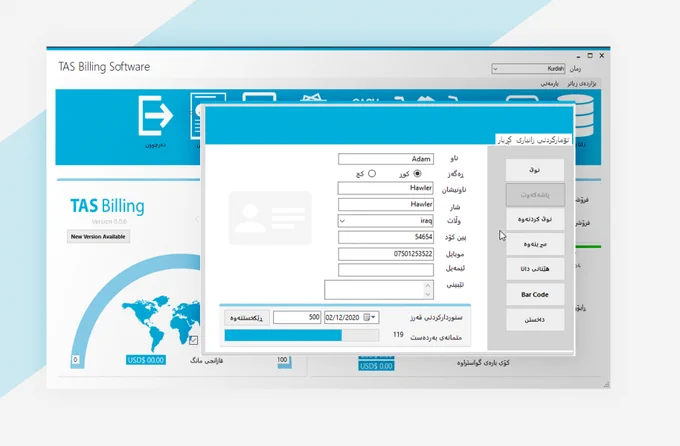The height and width of the screenshot is (446, 680).
Task: Click the کۆی بارەی گواستراوە label
Action: point(484,363)
